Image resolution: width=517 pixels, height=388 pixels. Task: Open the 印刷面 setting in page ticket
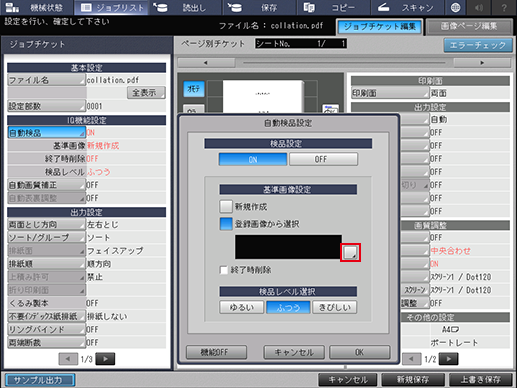tap(390, 93)
